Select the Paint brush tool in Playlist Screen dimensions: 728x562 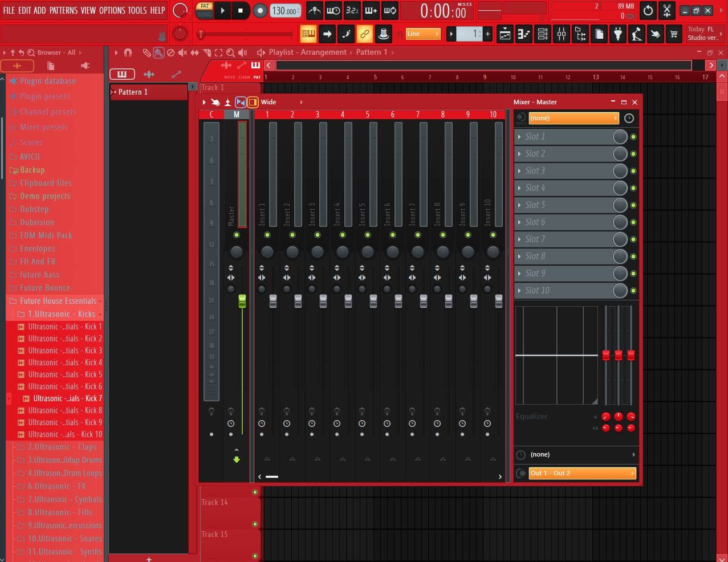coord(158,52)
